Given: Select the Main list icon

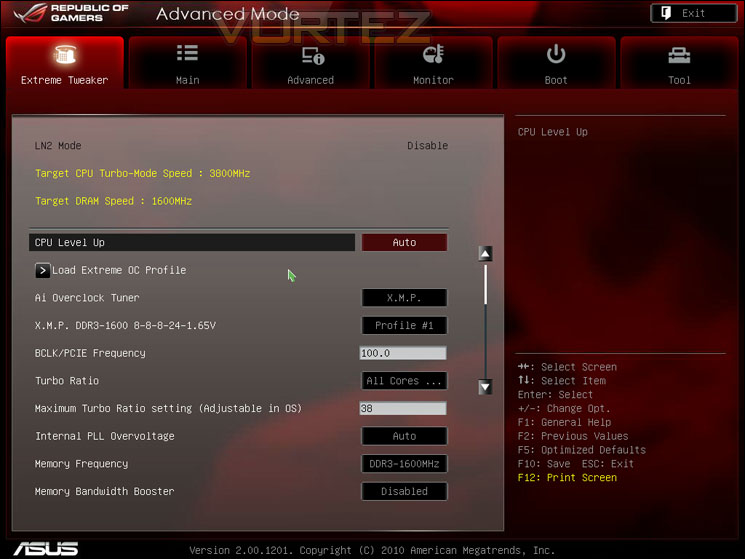Looking at the screenshot, I should [x=187, y=53].
